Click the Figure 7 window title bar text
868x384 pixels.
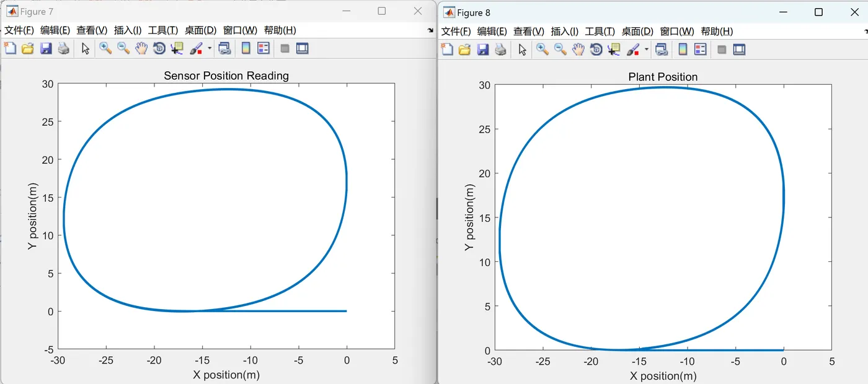37,11
